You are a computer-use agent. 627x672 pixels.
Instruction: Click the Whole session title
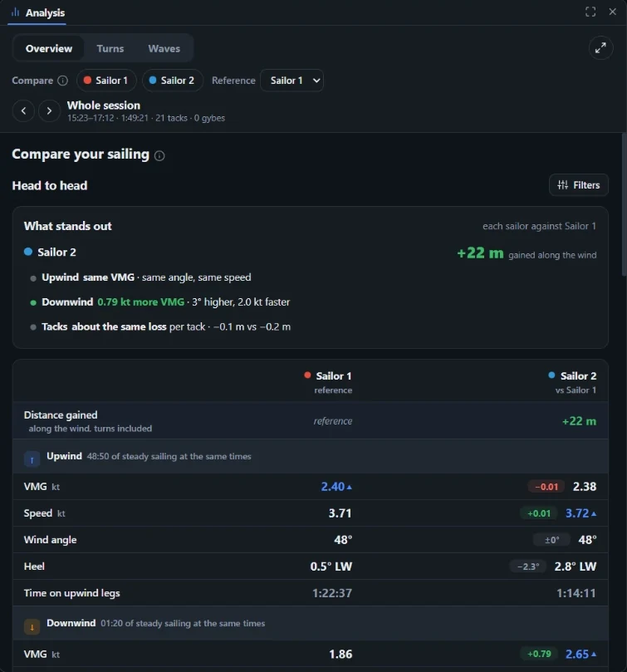(104, 105)
